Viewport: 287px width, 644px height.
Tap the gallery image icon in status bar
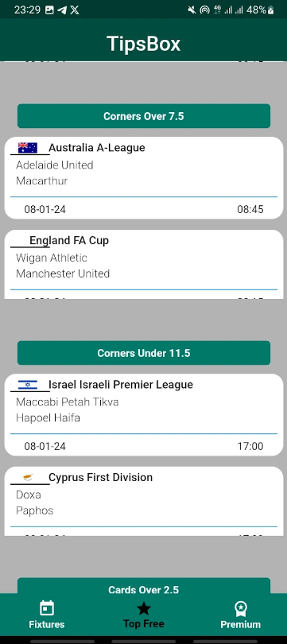49,10
